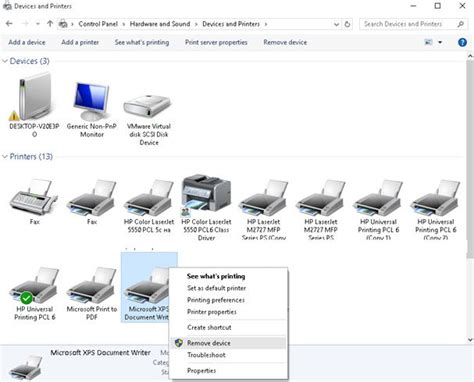Open the view options dropdown arrow
Screen dimensions: 474x382
440,42
